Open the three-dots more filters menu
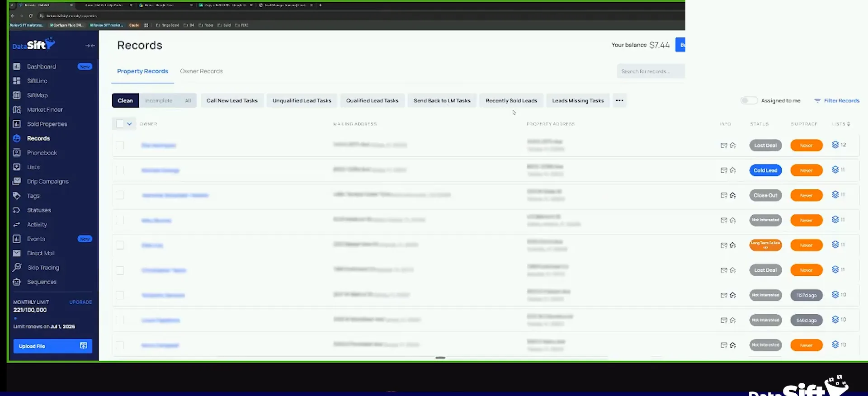 click(x=619, y=100)
